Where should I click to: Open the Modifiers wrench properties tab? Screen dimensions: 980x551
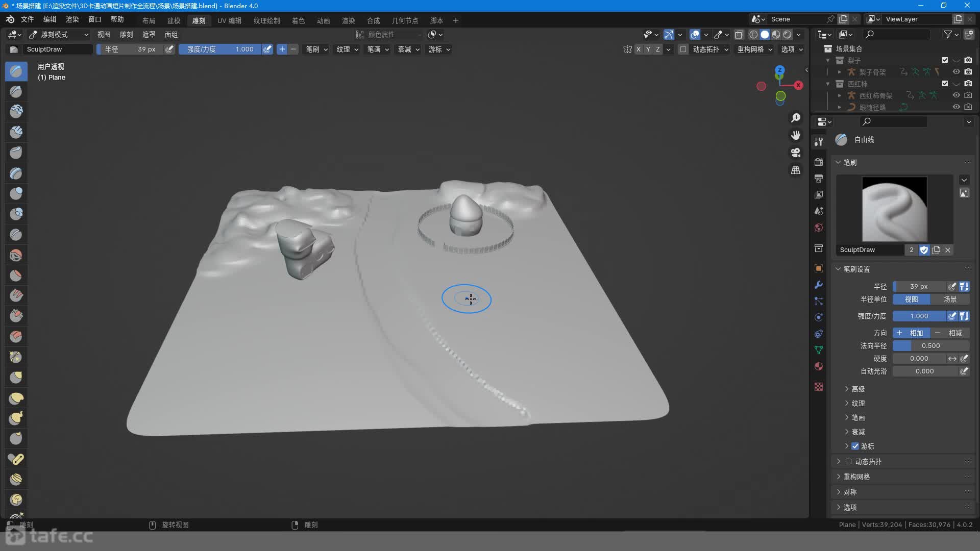coord(819,285)
